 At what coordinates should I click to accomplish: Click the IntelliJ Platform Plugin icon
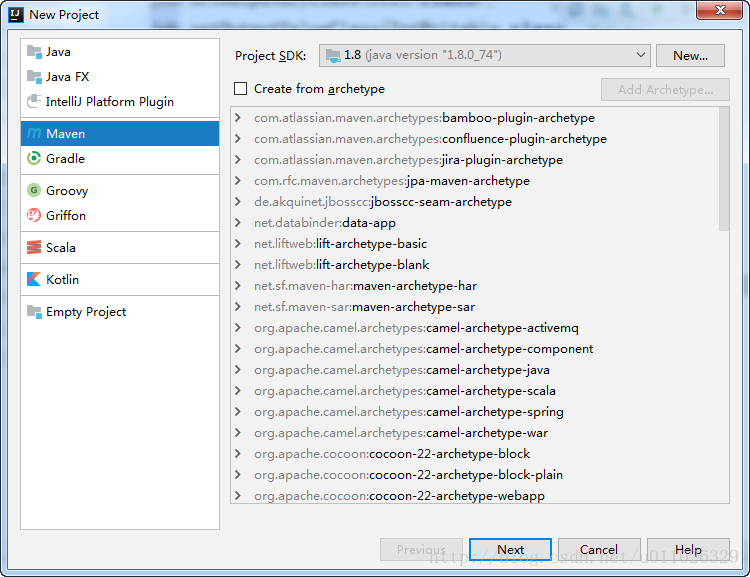click(34, 101)
